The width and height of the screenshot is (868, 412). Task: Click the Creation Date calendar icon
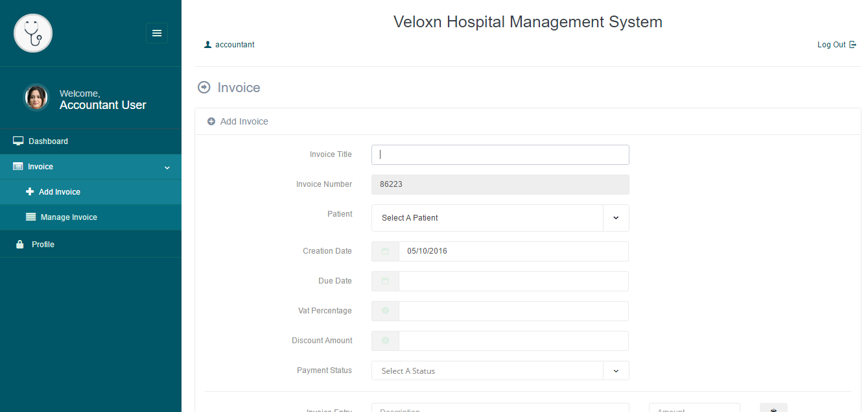[385, 251]
